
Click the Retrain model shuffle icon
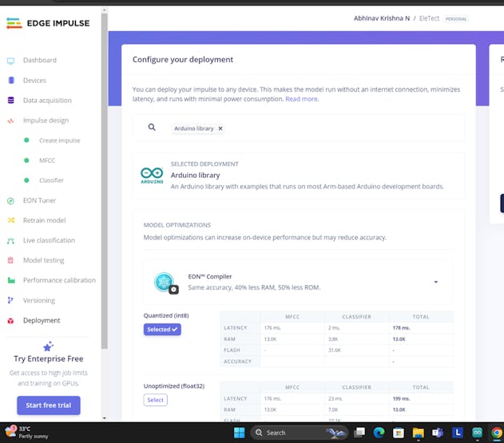[11, 220]
